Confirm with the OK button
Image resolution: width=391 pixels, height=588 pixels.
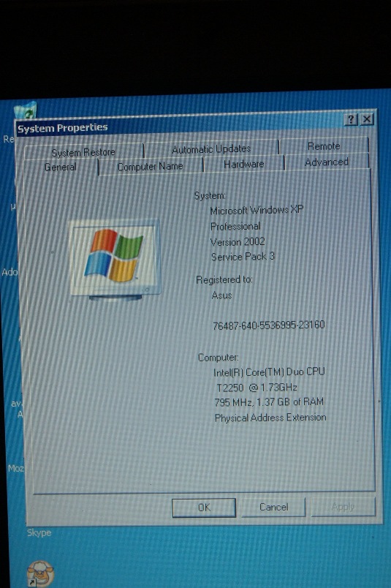pyautogui.click(x=204, y=508)
